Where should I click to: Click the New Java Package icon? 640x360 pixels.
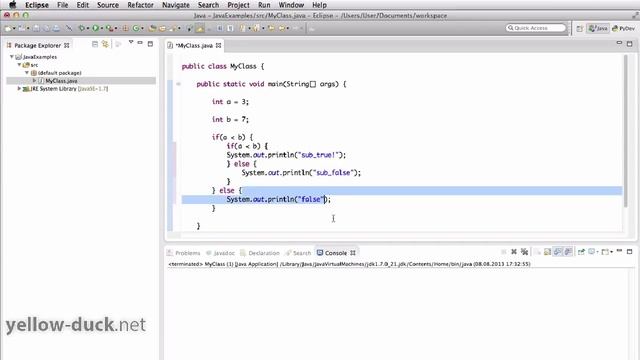tap(125, 28)
